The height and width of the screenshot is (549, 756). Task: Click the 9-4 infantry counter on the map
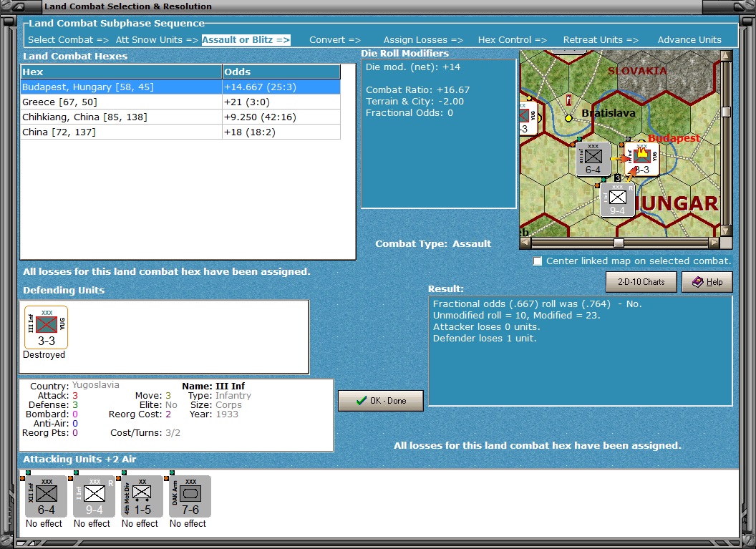(617, 200)
